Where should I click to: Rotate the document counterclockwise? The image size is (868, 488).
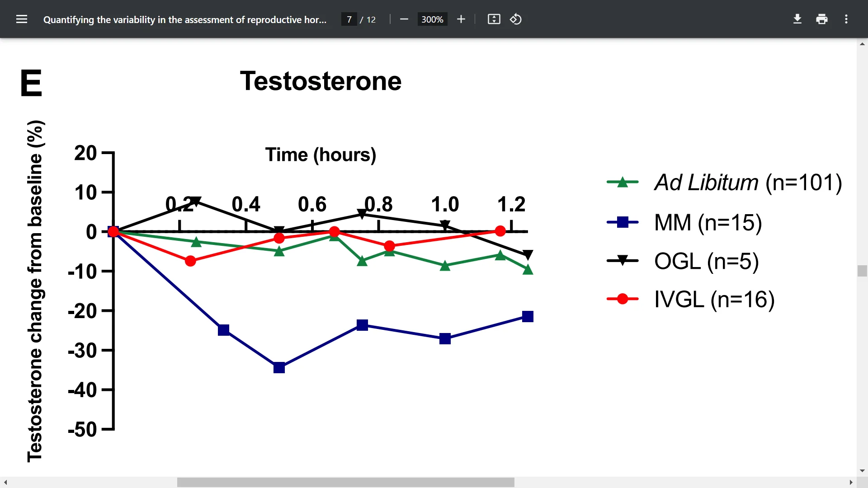(x=515, y=19)
